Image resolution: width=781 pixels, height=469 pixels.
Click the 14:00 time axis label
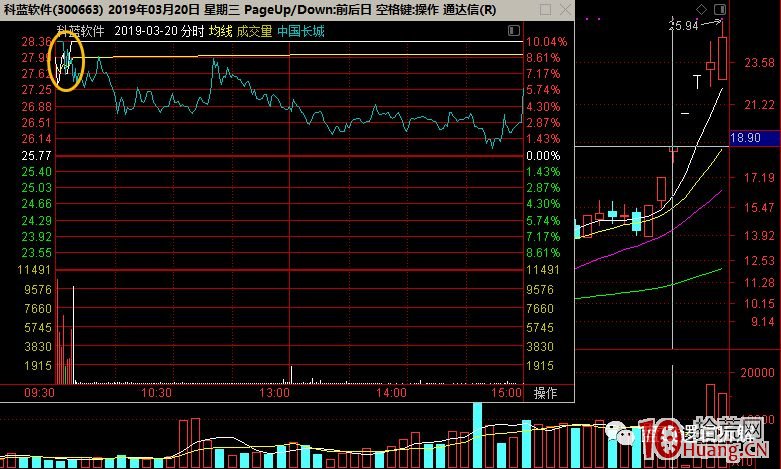point(391,393)
